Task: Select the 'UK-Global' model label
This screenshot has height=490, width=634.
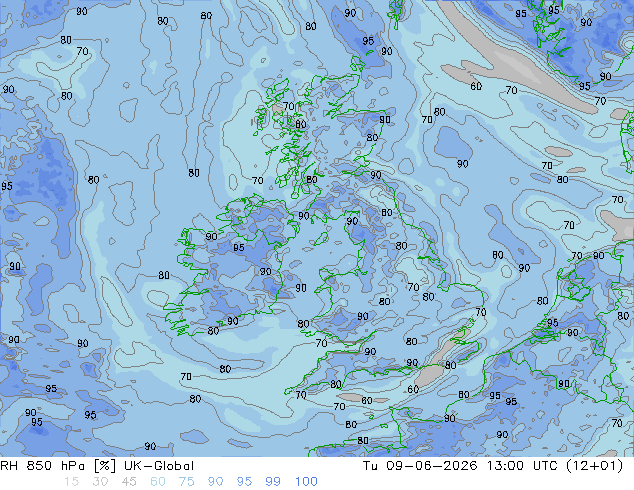Action: pyautogui.click(x=159, y=466)
